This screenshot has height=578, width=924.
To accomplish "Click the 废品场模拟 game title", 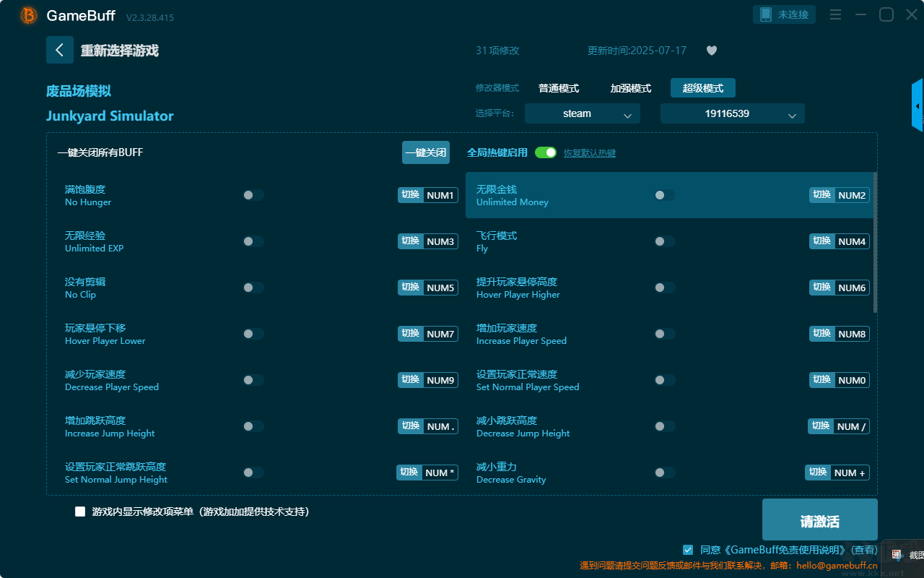I will (x=79, y=91).
